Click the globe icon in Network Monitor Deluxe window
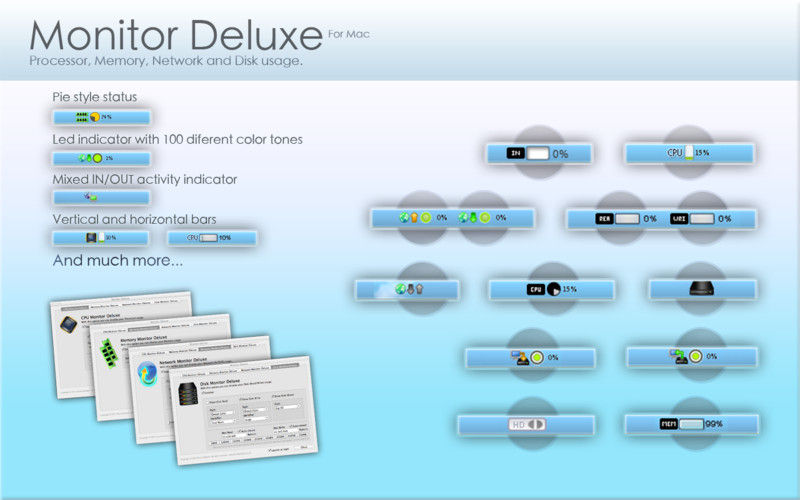Viewport: 800px width, 500px height. [x=147, y=373]
